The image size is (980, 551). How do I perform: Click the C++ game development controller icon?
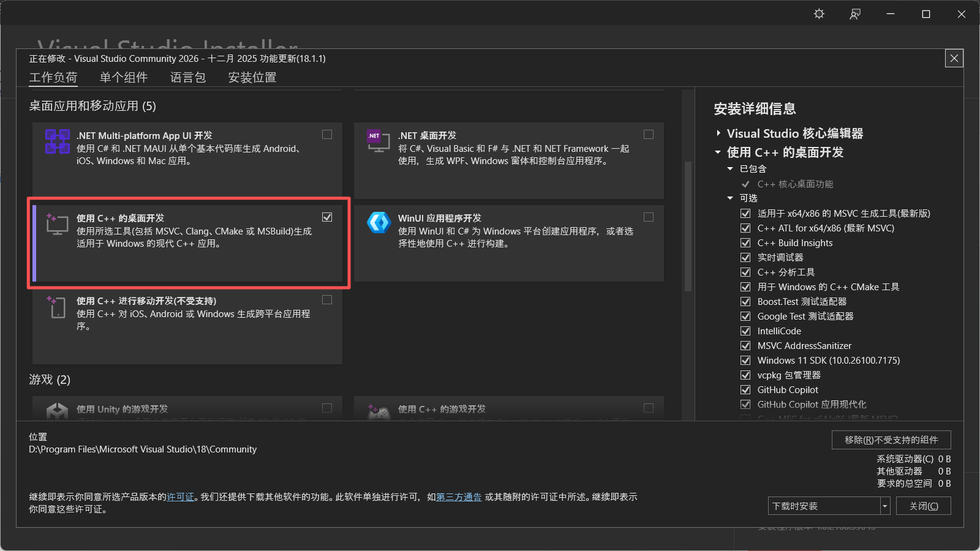point(379,411)
